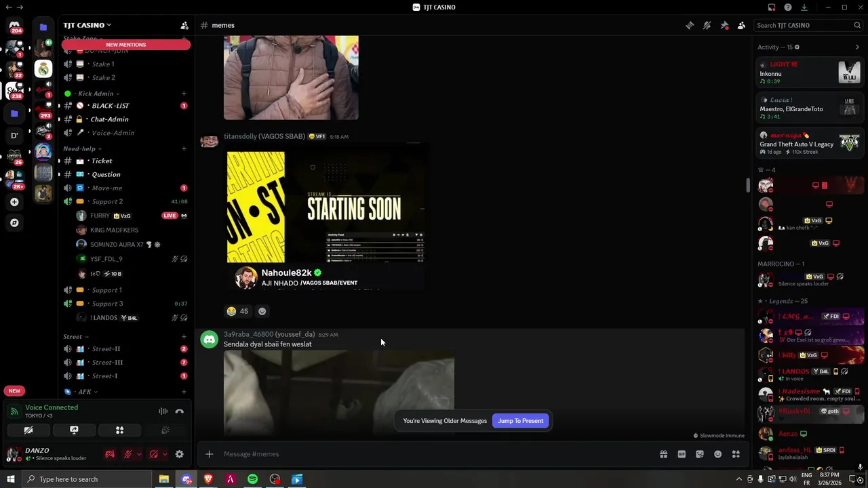This screenshot has width=868, height=488.
Task: Toggle the member list visibility
Action: pyautogui.click(x=741, y=25)
